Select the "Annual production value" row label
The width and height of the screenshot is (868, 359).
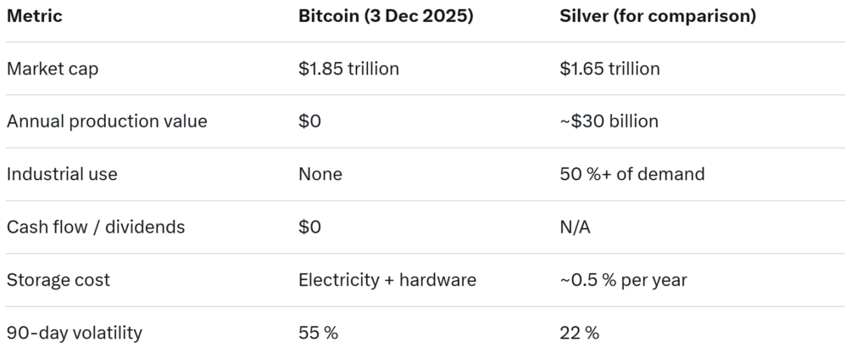(x=107, y=121)
